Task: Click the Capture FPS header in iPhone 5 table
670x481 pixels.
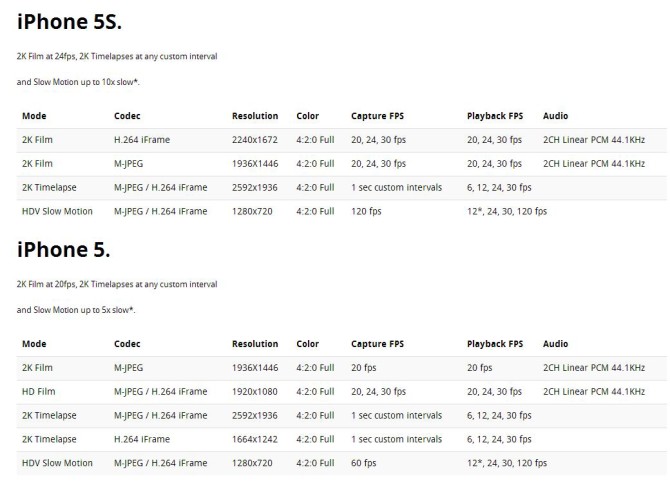Action: click(377, 344)
